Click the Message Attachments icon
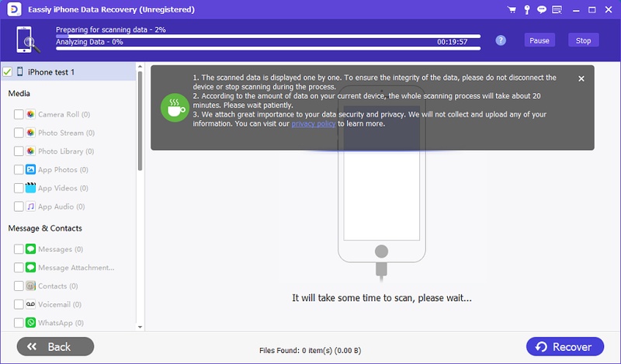Screen dimensions: 621x364 click(30, 267)
